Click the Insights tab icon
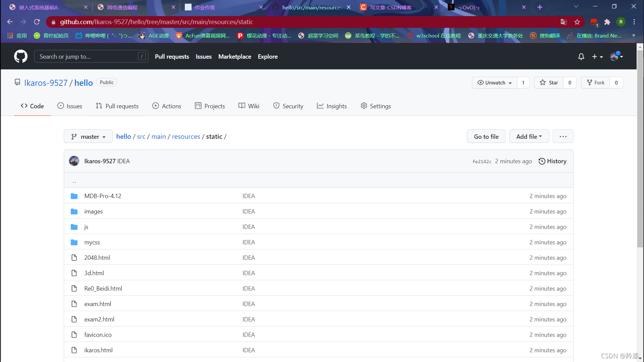 click(319, 106)
